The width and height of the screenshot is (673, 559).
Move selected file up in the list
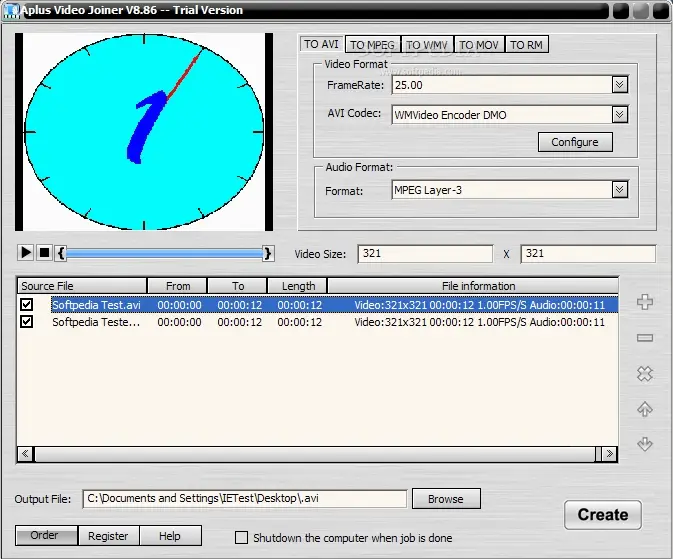(x=645, y=409)
